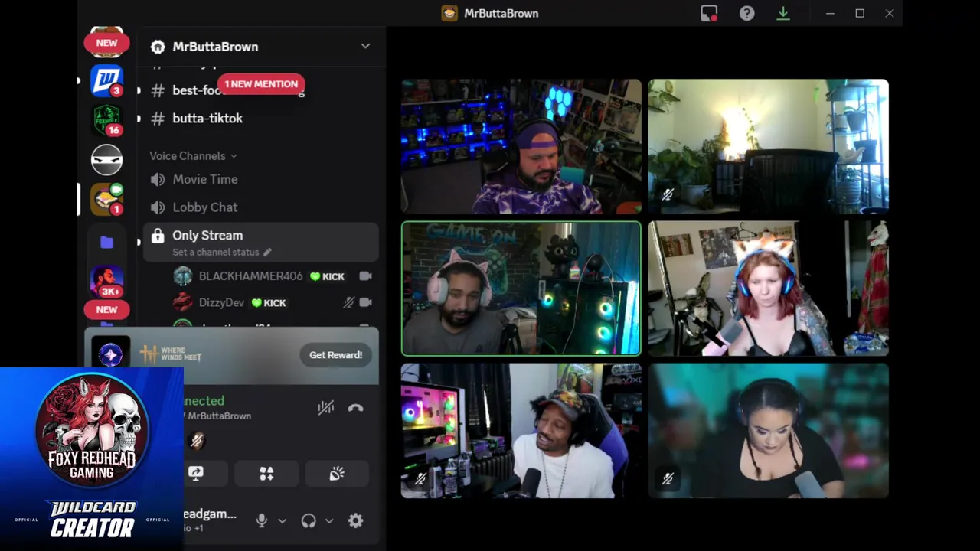Open headphone output options chevron
The height and width of the screenshot is (551, 980).
point(329,520)
